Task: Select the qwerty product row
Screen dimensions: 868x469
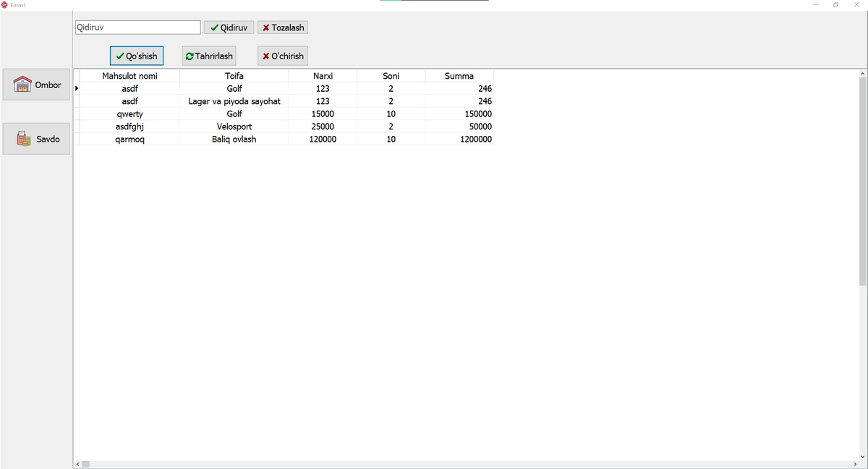Action: 286,114
